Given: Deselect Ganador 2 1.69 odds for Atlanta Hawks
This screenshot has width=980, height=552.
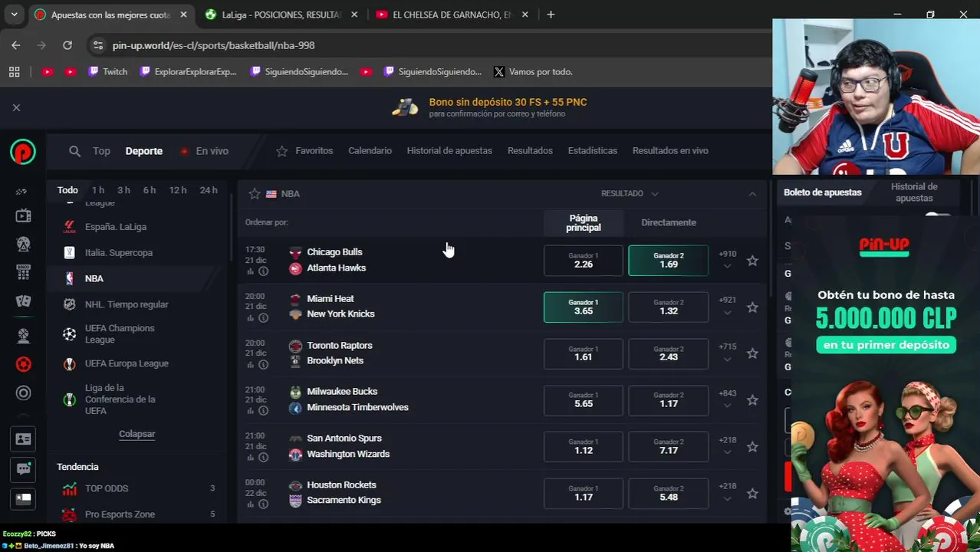Looking at the screenshot, I should click(x=668, y=261).
